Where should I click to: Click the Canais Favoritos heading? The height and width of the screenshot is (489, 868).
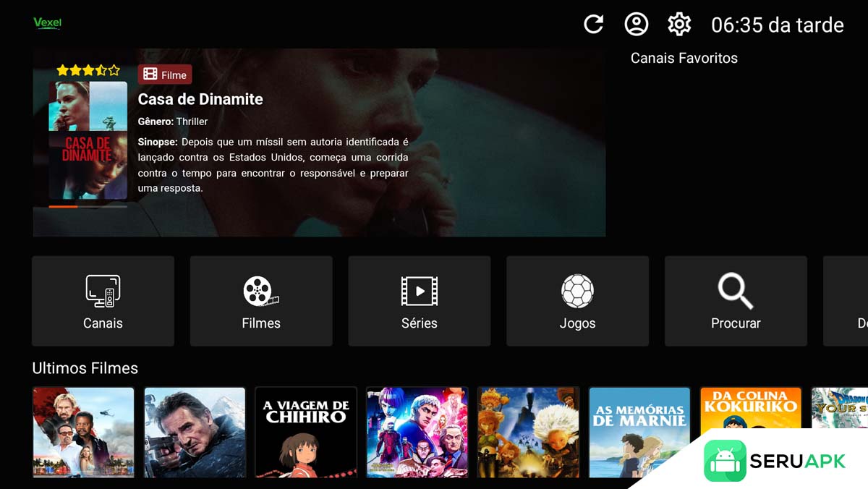click(x=684, y=59)
